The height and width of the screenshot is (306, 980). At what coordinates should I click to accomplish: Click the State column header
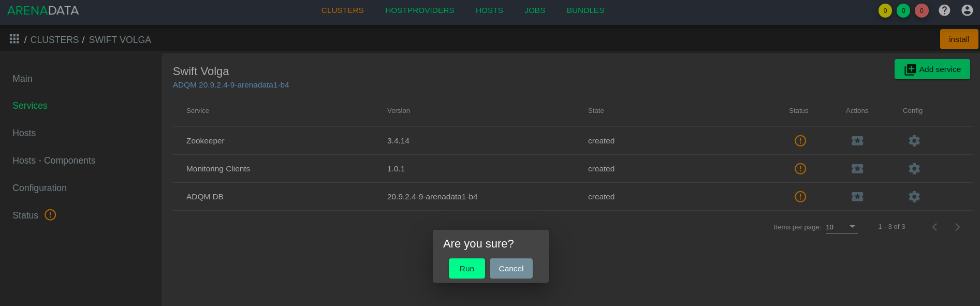tap(596, 111)
